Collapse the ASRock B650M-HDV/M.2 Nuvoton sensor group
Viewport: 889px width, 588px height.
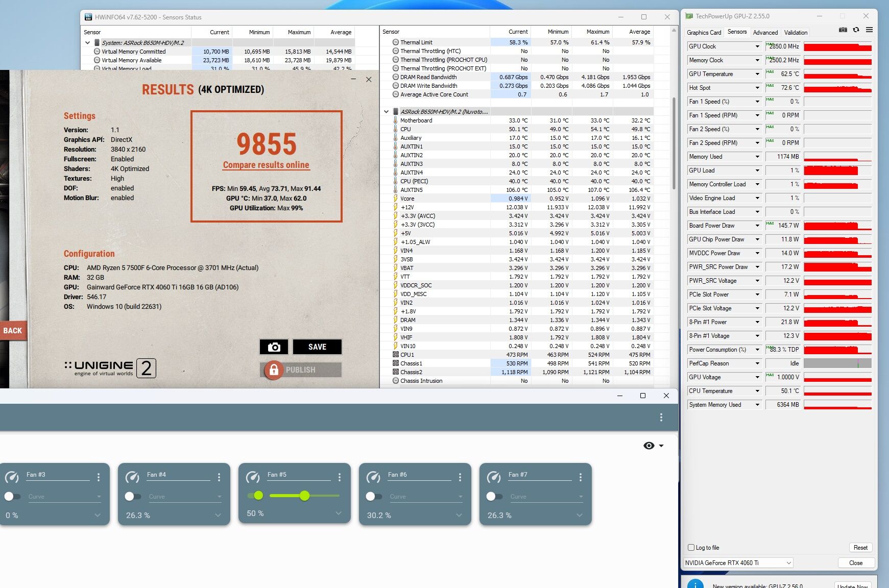[386, 112]
